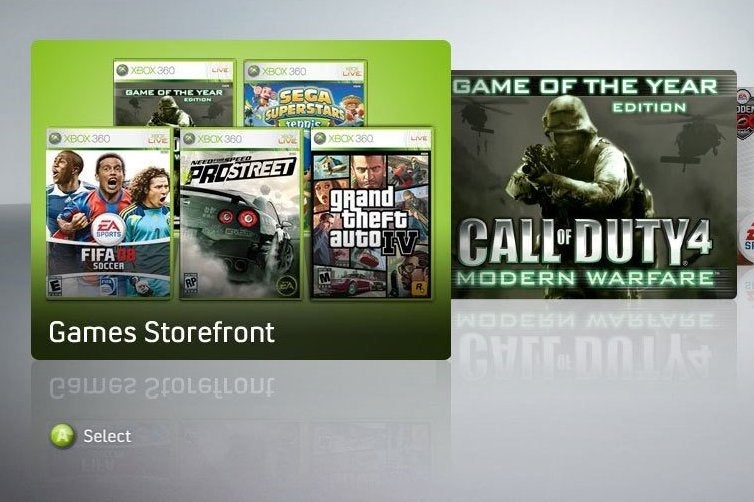This screenshot has height=502, width=754.
Task: Click the Xbox Live badge on FIFA case
Action: coord(158,138)
